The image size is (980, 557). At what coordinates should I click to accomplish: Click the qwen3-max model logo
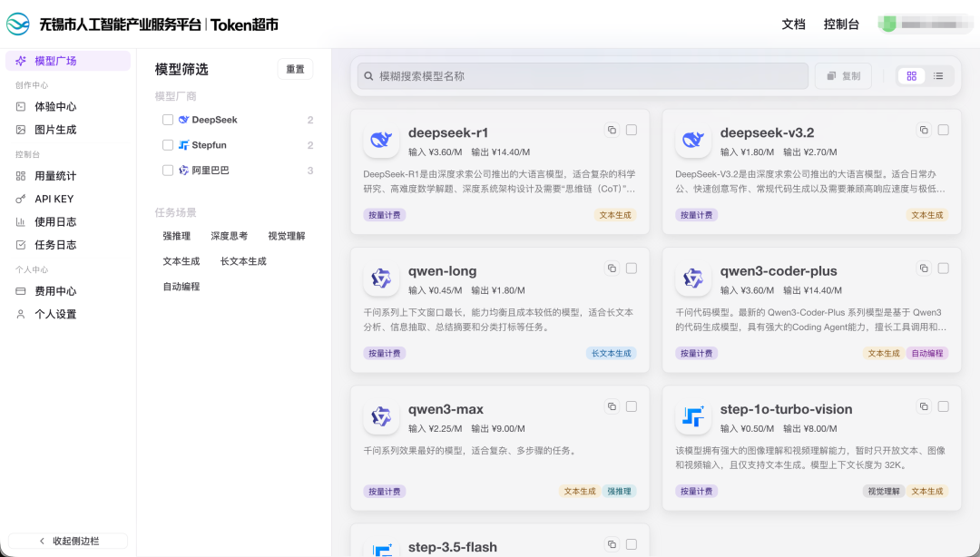point(380,415)
